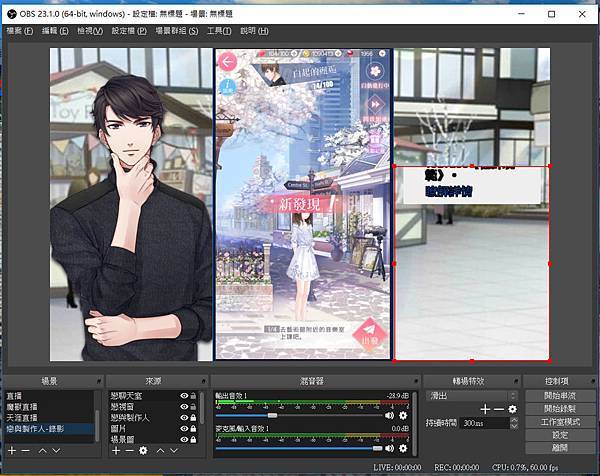Image resolution: width=600 pixels, height=476 pixels.
Task: Undock the 場景 panel with its float icon
Action: pyautogui.click(x=99, y=381)
